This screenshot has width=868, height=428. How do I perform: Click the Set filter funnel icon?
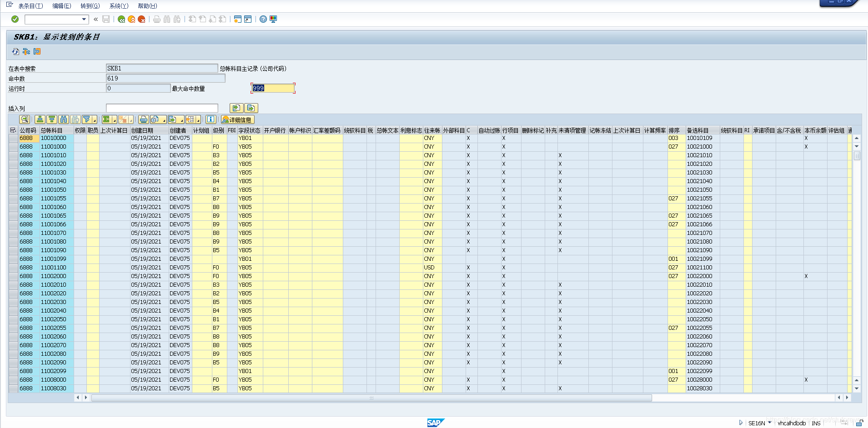click(x=86, y=119)
